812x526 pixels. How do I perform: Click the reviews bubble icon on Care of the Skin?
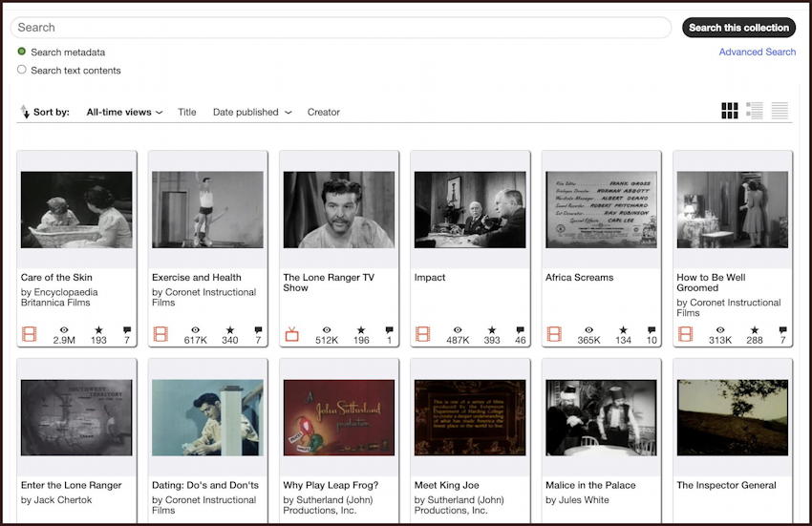pyautogui.click(x=127, y=329)
